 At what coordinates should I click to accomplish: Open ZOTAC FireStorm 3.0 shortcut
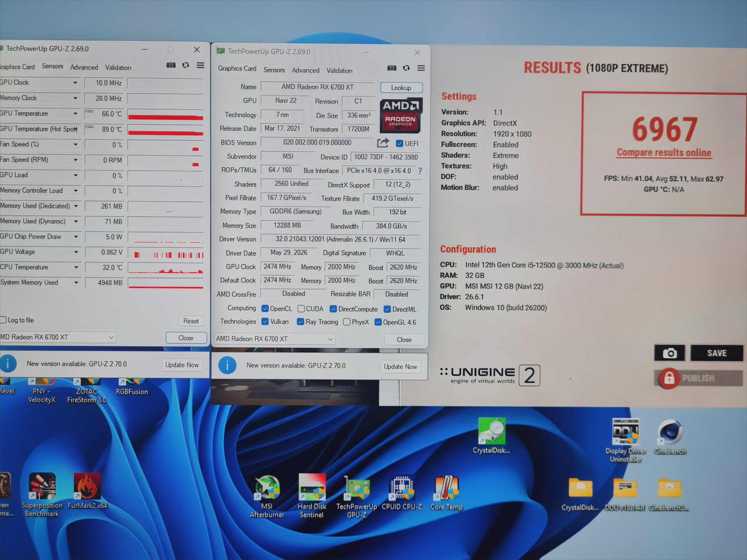point(87,391)
